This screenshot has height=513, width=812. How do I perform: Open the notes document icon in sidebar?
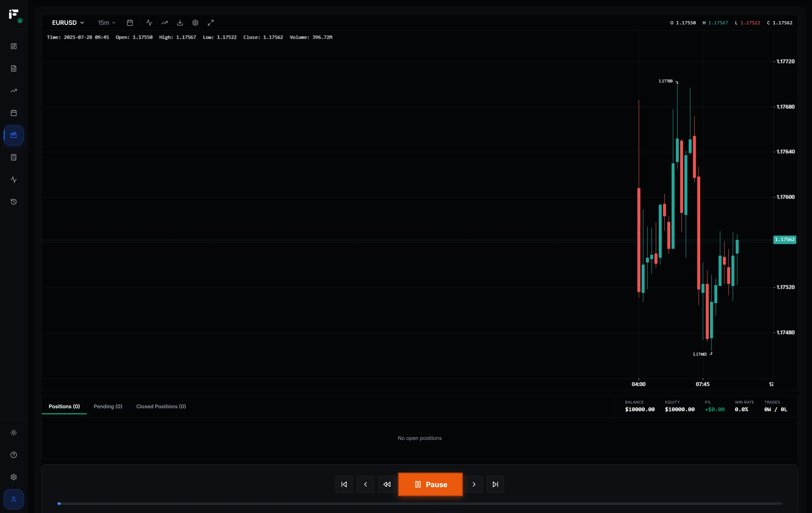13,68
